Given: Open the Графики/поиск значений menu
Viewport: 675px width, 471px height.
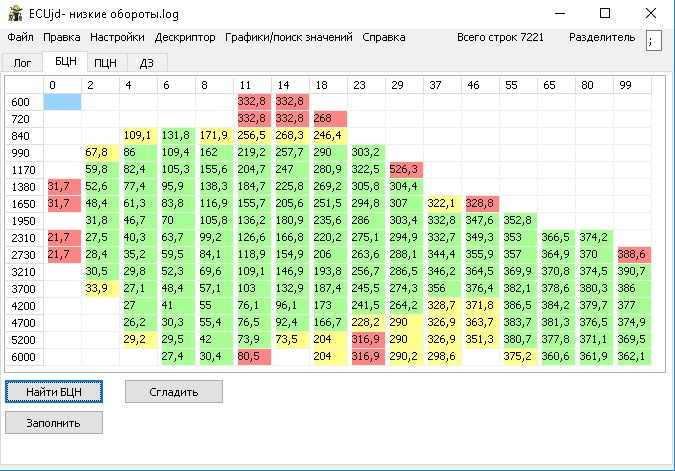Looking at the screenshot, I should 288,37.
